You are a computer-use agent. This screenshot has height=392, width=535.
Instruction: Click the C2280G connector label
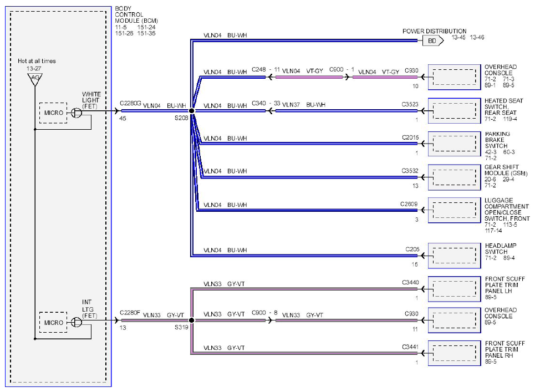[130, 103]
